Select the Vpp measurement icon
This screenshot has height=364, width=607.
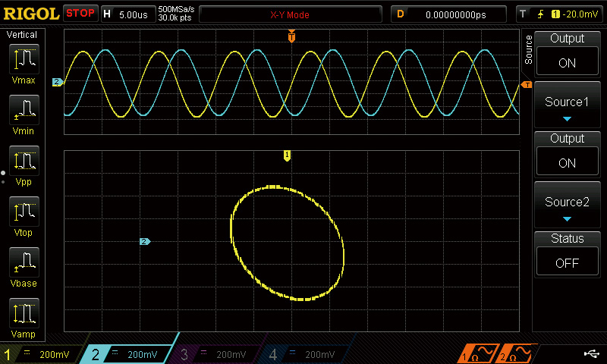click(x=24, y=161)
